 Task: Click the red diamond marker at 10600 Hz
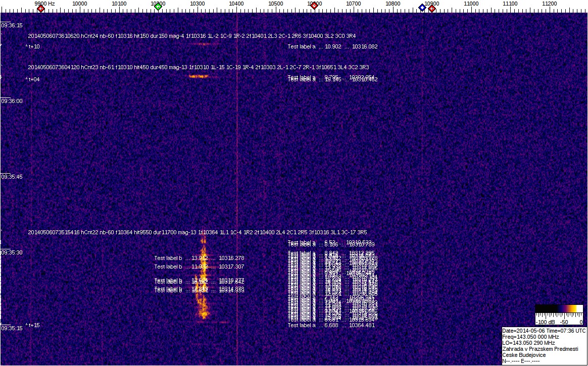tap(314, 6)
